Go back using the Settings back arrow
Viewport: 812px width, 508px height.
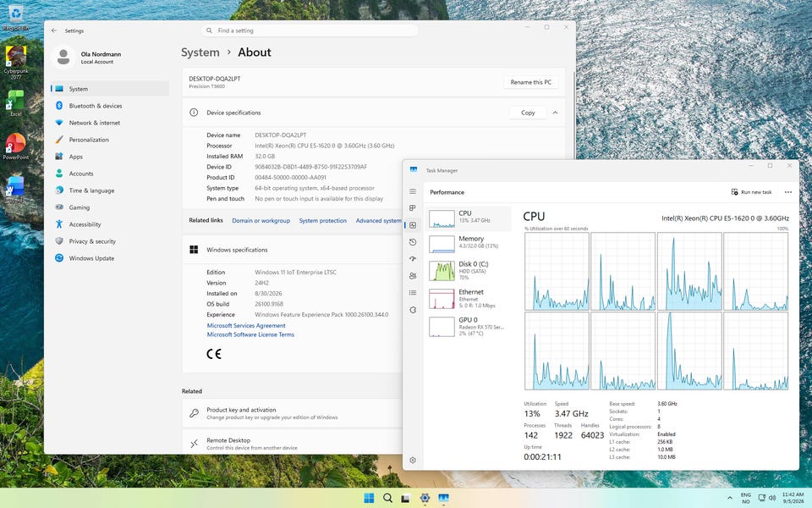54,30
